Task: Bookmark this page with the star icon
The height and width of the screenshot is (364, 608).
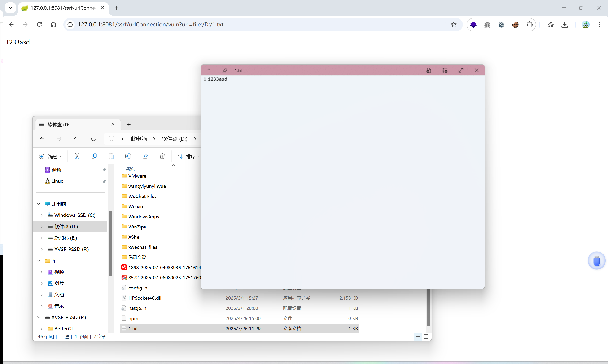Action: click(x=454, y=25)
